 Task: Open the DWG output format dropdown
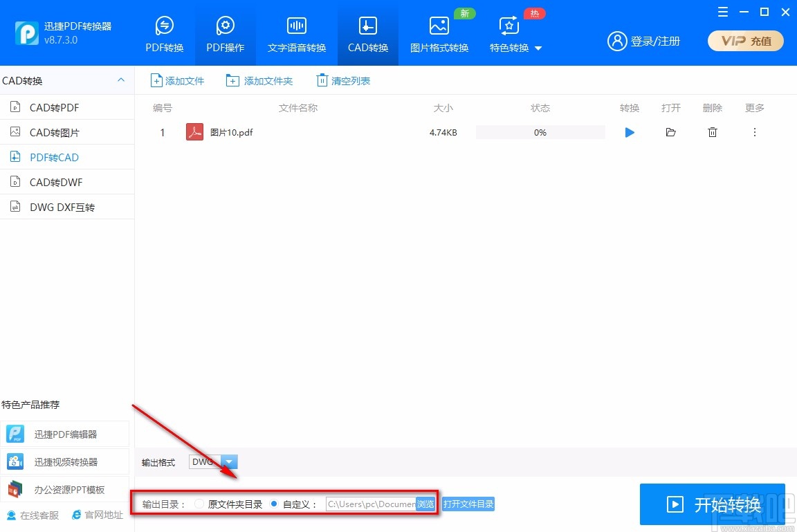[x=229, y=461]
